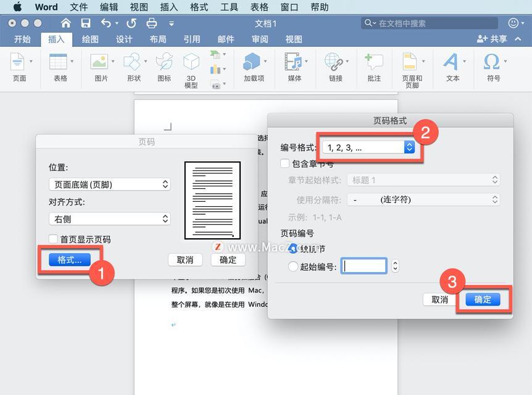Print the document using printer icon

(151, 23)
